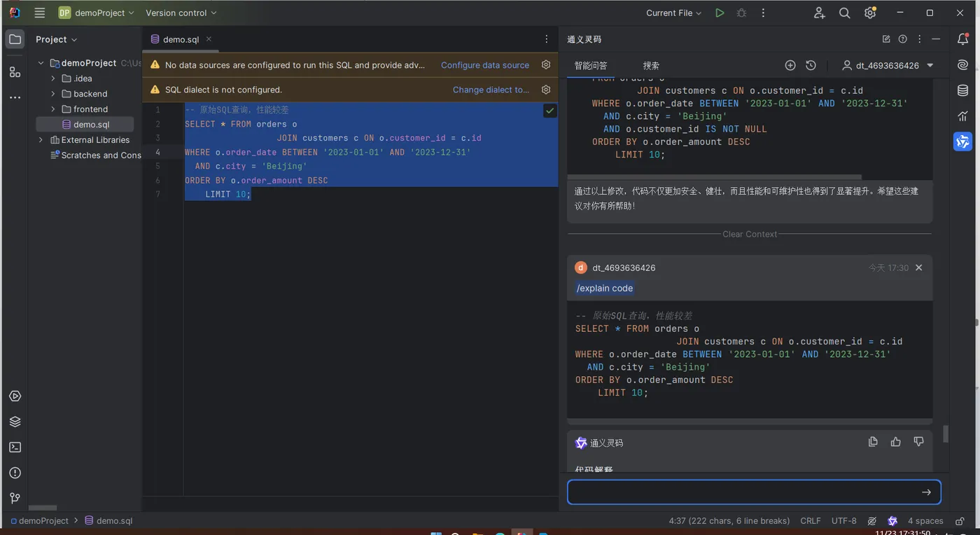Screen dimensions: 980x535
Task: Open chat history clock icon
Action: point(811,65)
